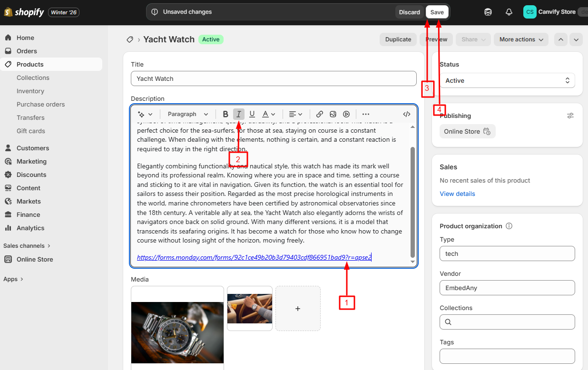Expand the More actions dropdown
Viewport: 588px width, 370px height.
(521, 39)
